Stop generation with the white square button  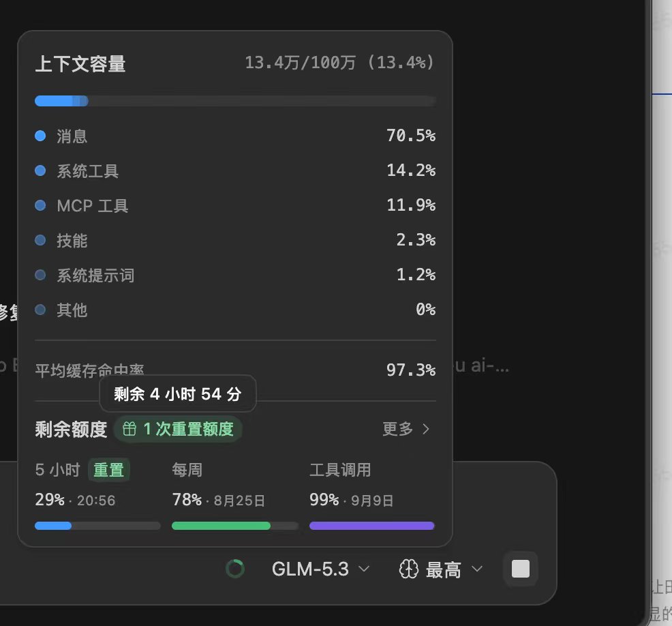(x=520, y=569)
